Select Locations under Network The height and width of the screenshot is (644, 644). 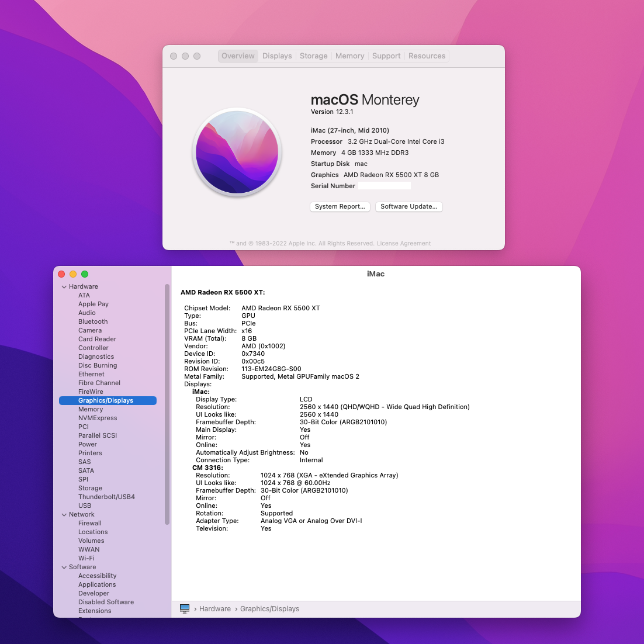[93, 532]
